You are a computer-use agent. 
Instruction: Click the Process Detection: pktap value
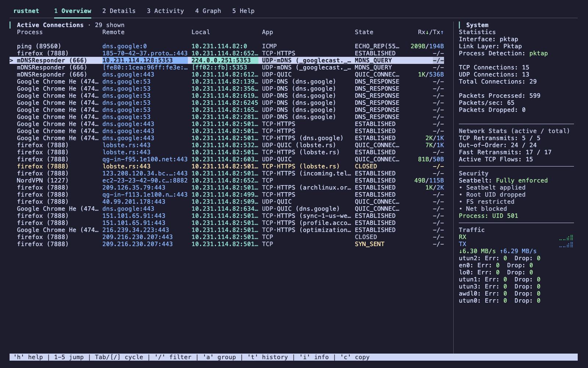coord(538,53)
